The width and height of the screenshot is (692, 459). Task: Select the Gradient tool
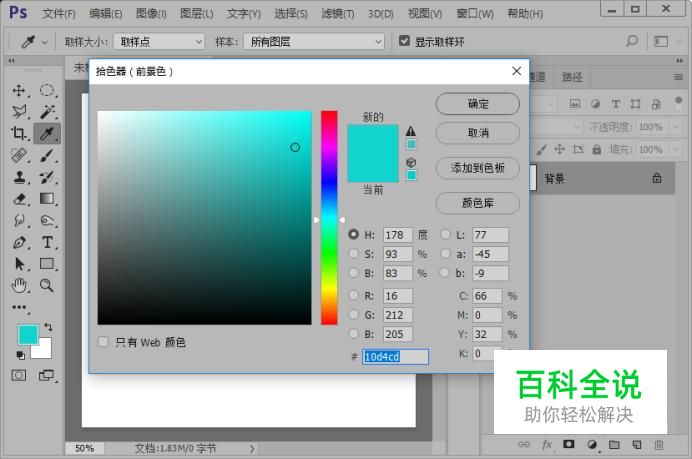(x=47, y=199)
